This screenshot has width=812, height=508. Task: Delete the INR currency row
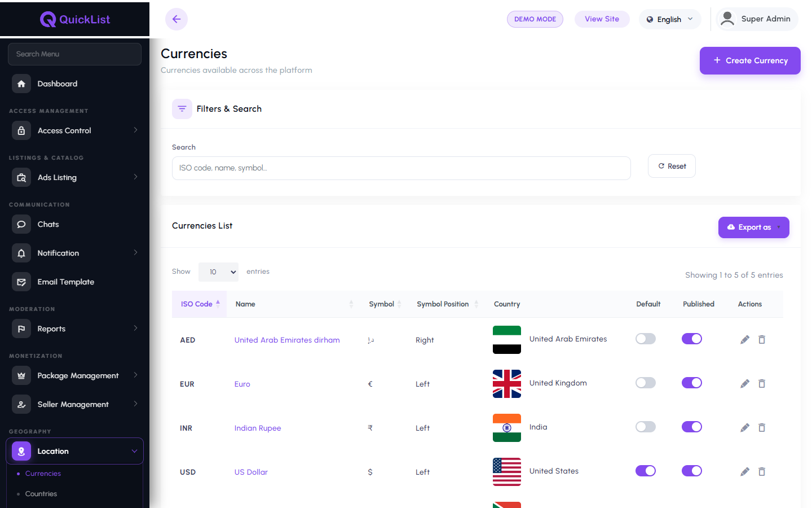tap(762, 427)
